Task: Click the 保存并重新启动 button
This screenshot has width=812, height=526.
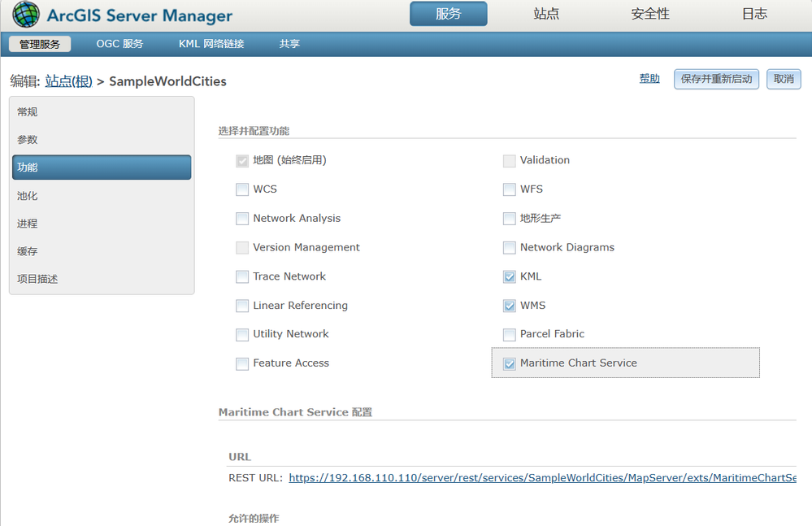Action: (716, 79)
